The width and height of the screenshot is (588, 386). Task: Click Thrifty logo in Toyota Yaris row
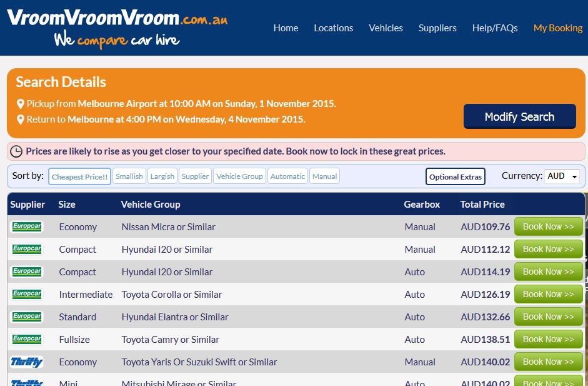(27, 362)
